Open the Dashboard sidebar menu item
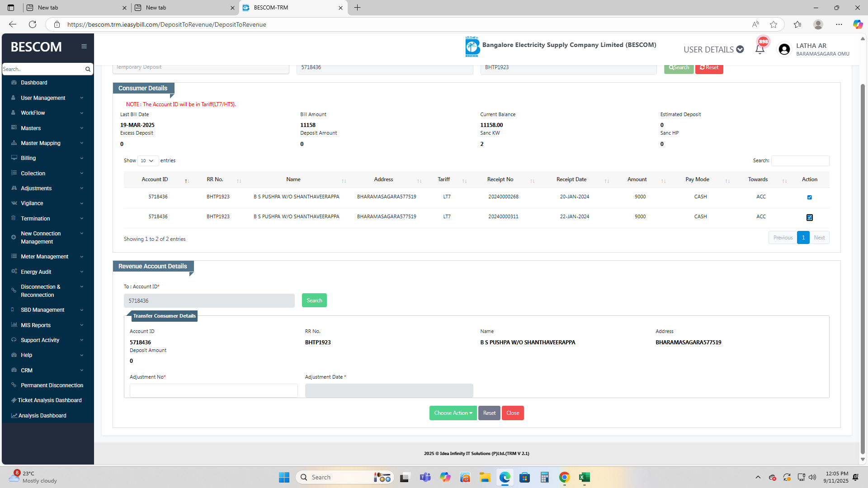This screenshot has height=488, width=868. 34,83
